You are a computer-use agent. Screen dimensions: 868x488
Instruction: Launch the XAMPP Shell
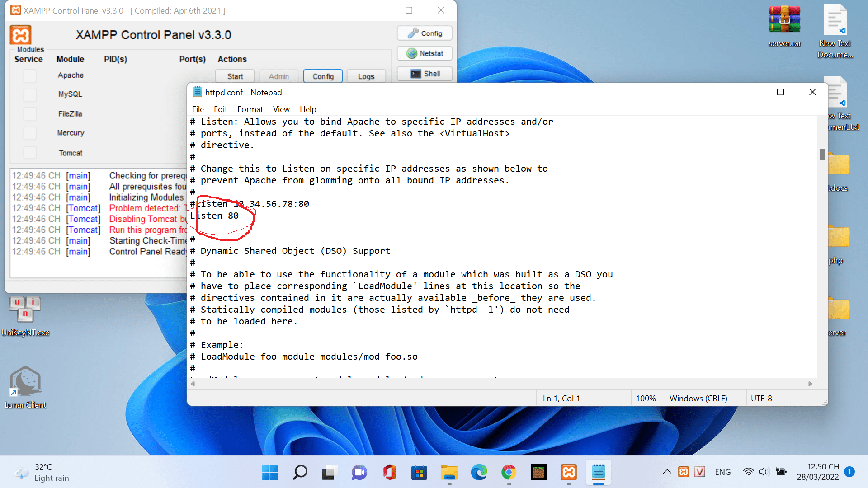[425, 74]
